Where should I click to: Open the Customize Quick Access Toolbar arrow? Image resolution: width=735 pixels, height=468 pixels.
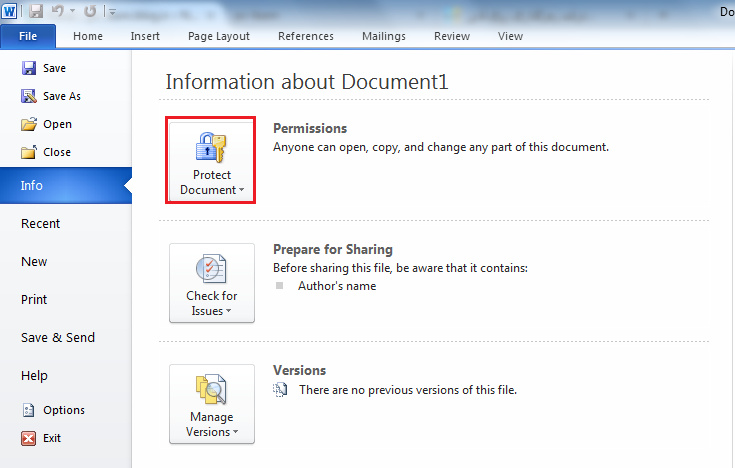pyautogui.click(x=111, y=12)
